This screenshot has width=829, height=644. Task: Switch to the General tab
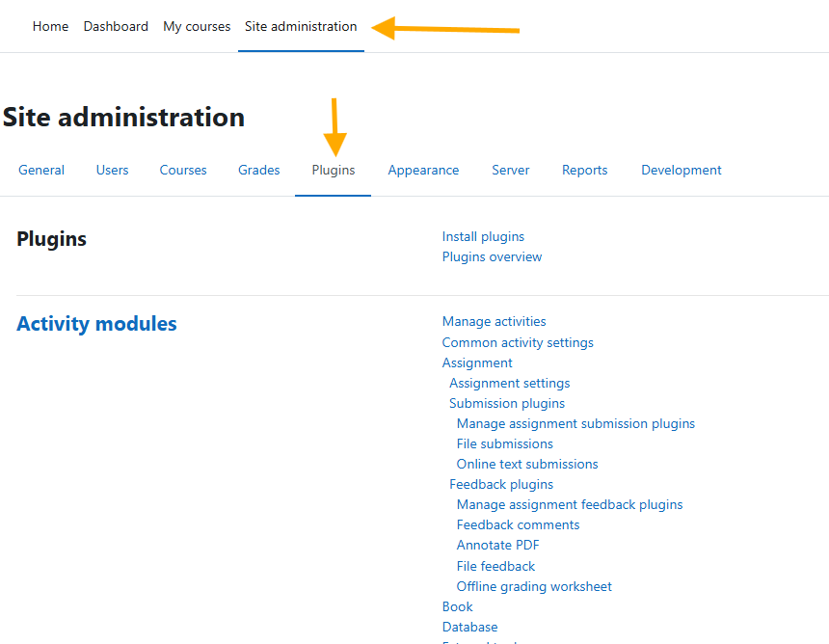click(40, 170)
